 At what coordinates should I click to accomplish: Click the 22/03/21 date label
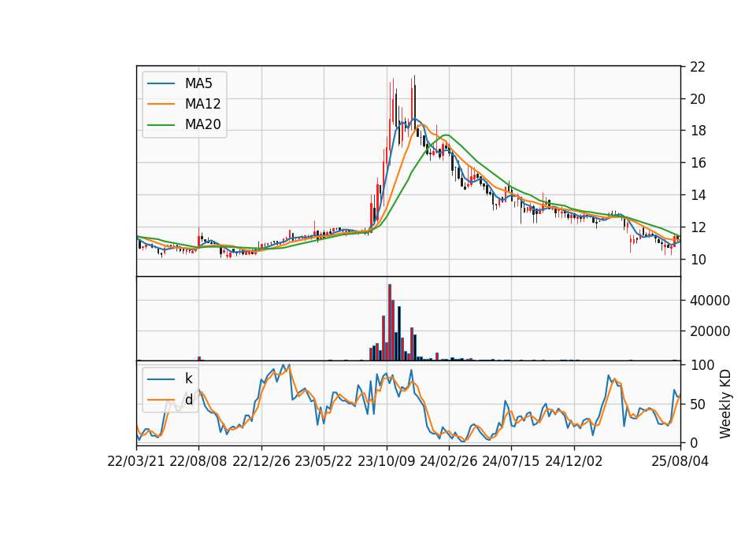pos(136,461)
